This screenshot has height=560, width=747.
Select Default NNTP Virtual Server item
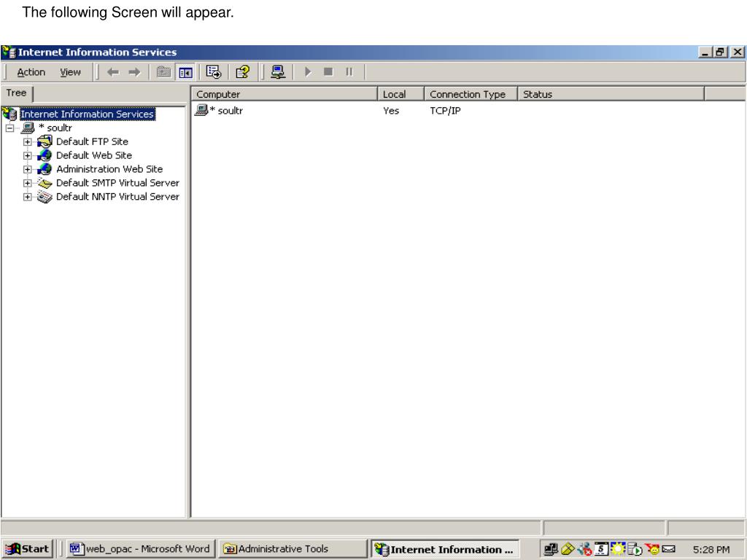click(x=117, y=197)
